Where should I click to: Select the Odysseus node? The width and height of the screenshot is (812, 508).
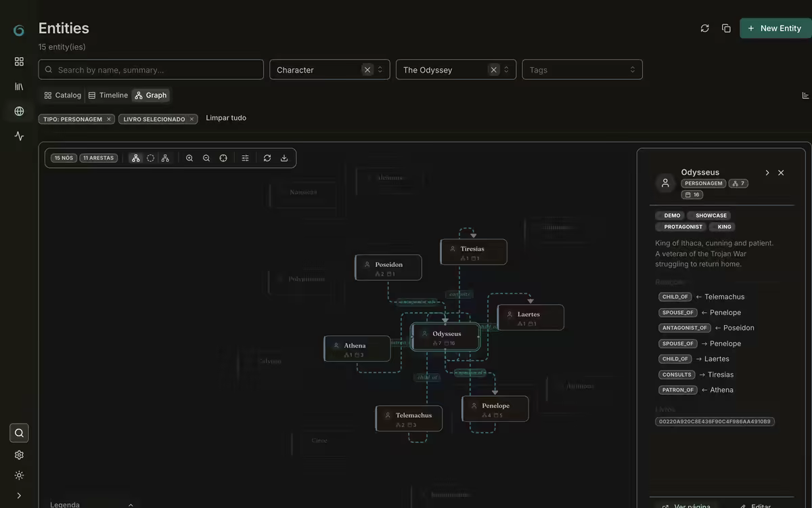[x=446, y=337]
